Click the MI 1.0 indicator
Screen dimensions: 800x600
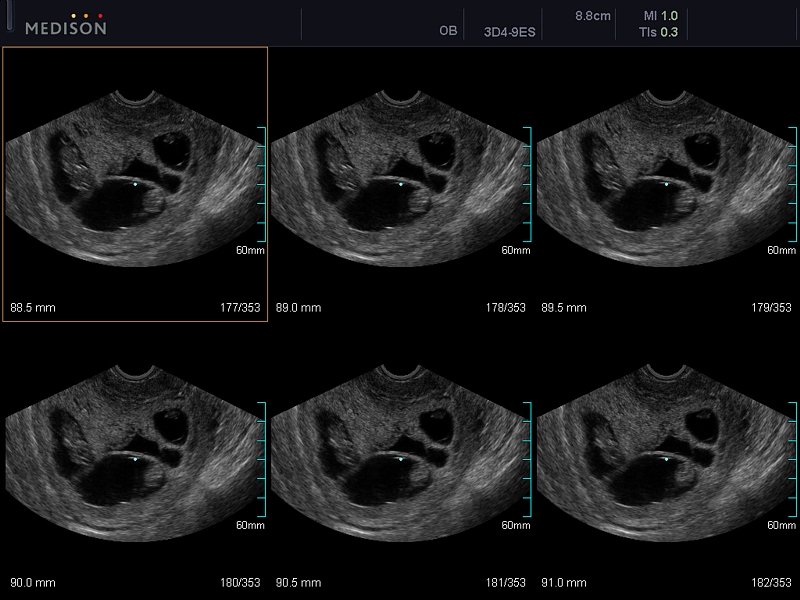tap(661, 16)
